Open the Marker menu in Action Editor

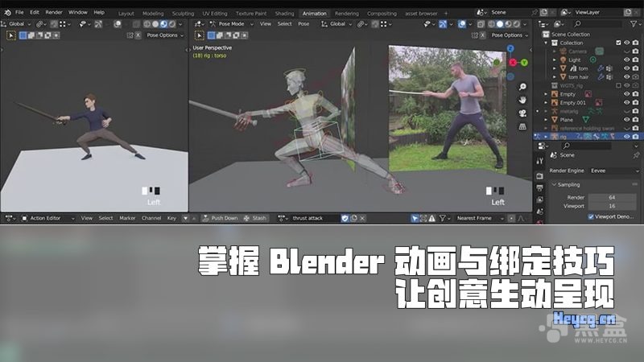pyautogui.click(x=127, y=218)
